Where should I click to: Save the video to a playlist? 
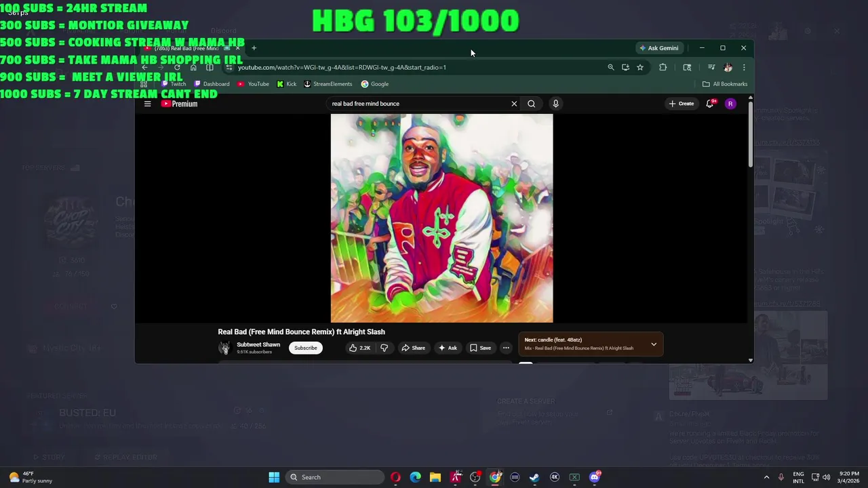480,348
